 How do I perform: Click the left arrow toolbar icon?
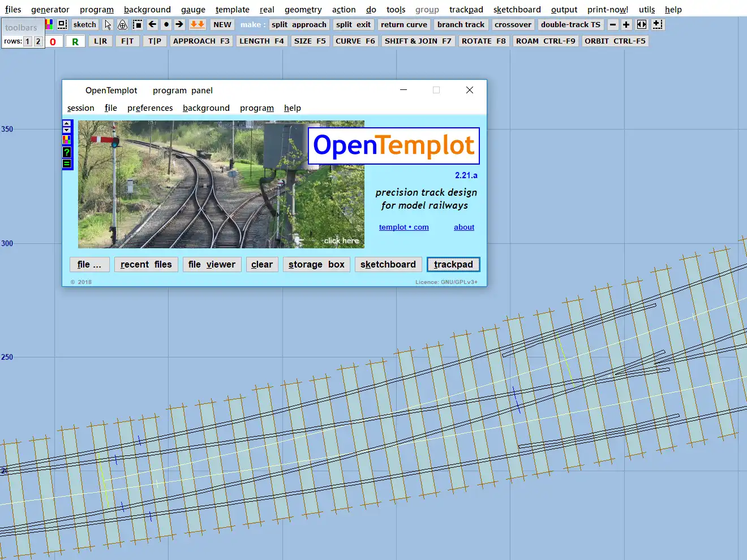pos(152,24)
